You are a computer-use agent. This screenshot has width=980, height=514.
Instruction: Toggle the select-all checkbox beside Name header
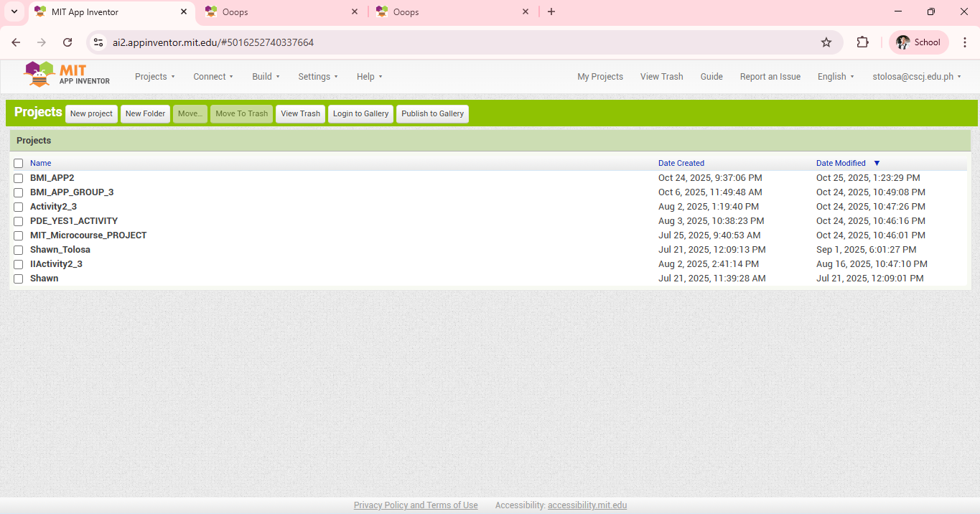click(x=19, y=164)
